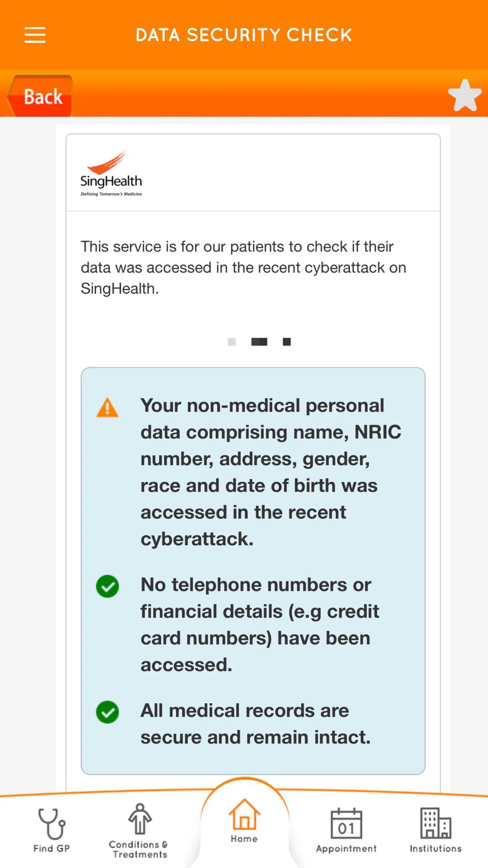488x868 pixels.
Task: Tap the last dark square progress dot
Action: [x=287, y=342]
